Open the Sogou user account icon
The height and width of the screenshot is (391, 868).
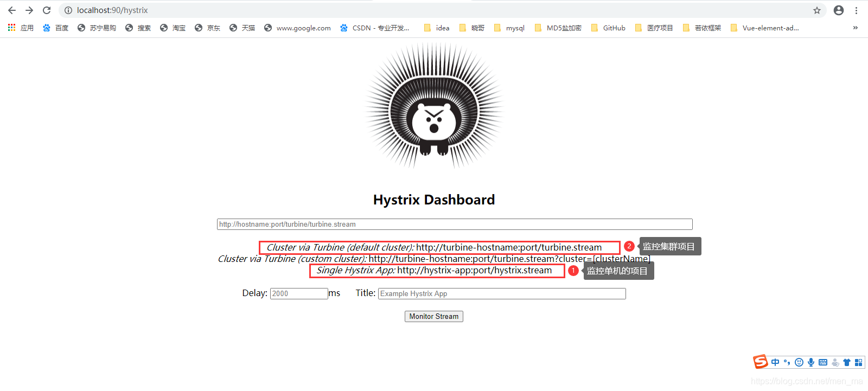[x=835, y=362]
